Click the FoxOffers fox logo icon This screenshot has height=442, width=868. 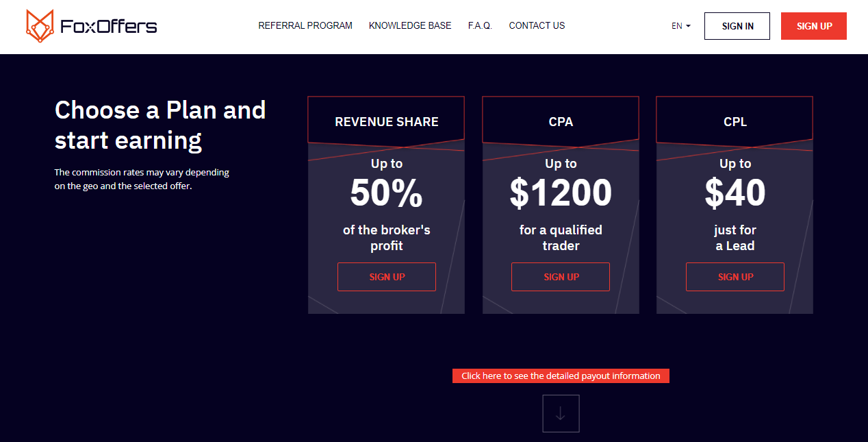pyautogui.click(x=40, y=26)
